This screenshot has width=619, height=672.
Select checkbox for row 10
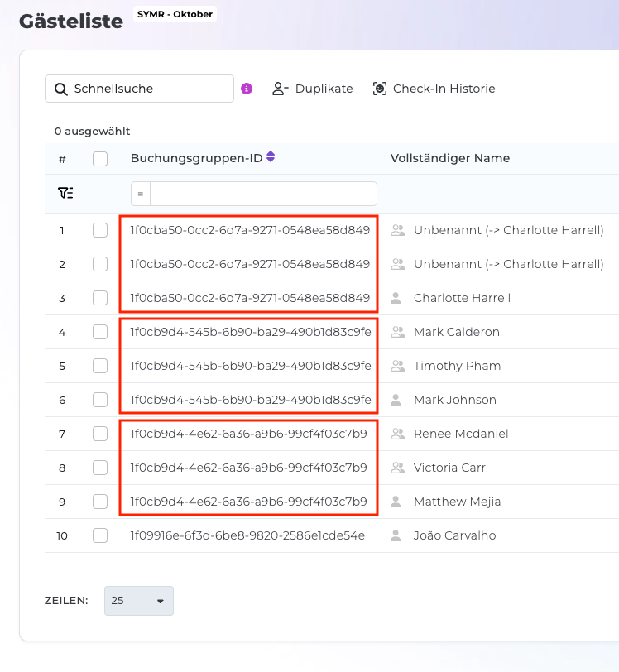point(100,535)
